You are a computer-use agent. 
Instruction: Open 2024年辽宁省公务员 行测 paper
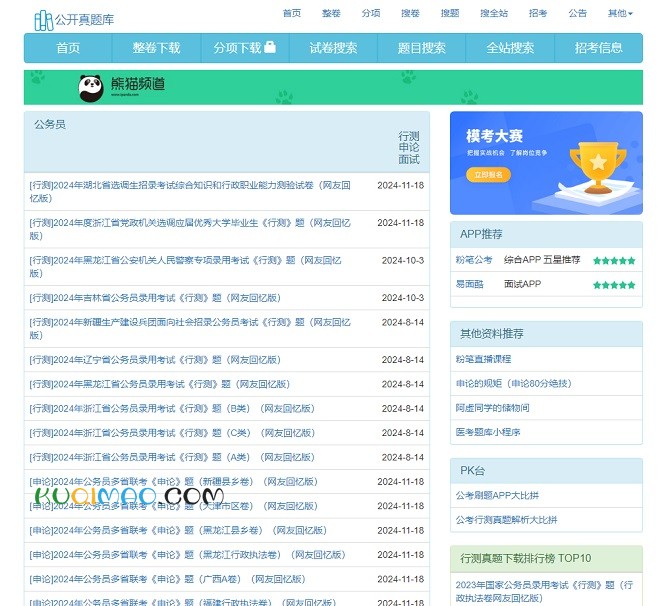[155, 360]
